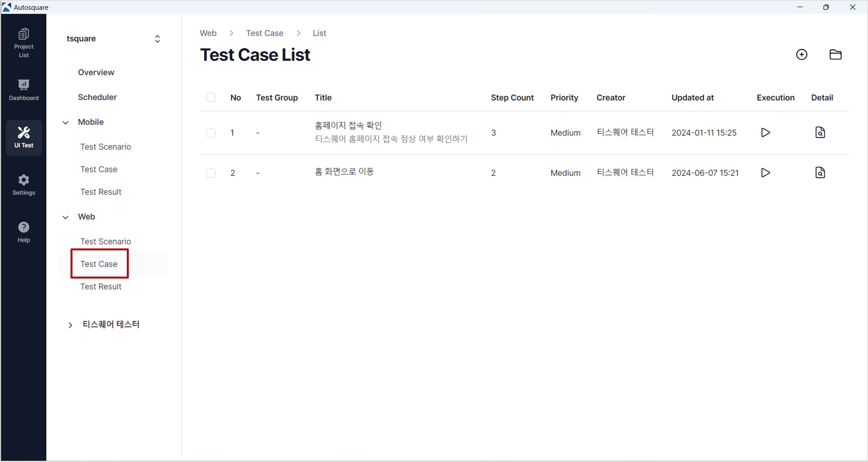Click the Web breadcrumb link

pyautogui.click(x=208, y=33)
